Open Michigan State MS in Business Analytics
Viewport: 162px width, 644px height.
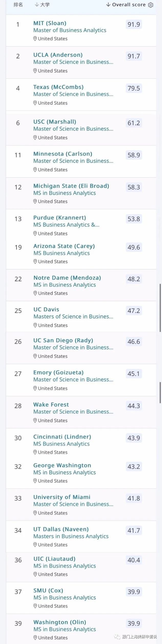pos(64,193)
